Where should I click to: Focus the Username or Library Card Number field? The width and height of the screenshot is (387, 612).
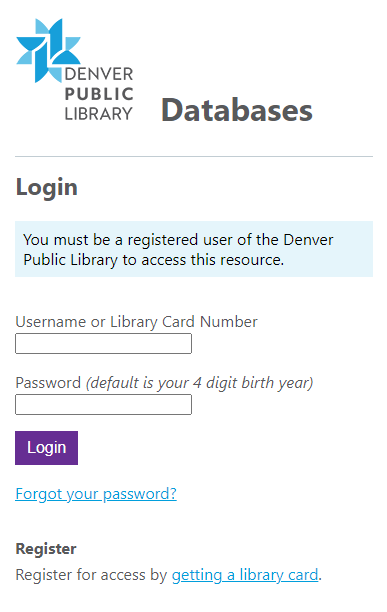point(103,343)
